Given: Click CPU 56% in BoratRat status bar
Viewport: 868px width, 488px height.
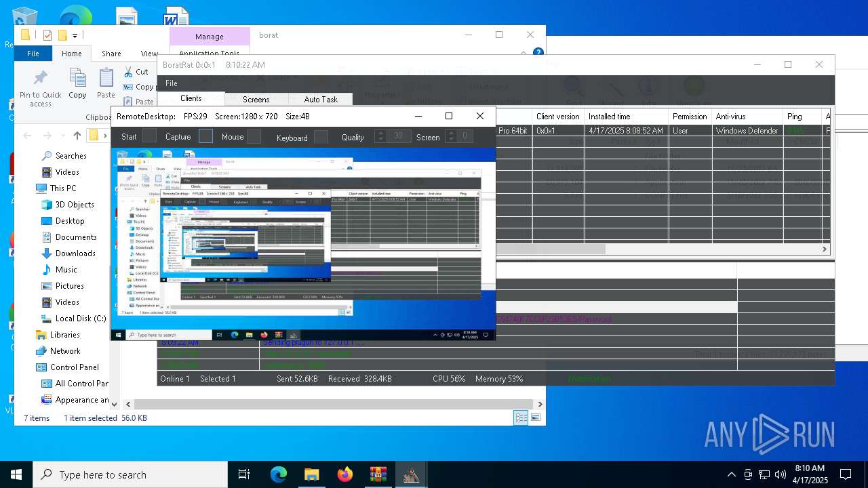Looking at the screenshot, I should click(449, 379).
